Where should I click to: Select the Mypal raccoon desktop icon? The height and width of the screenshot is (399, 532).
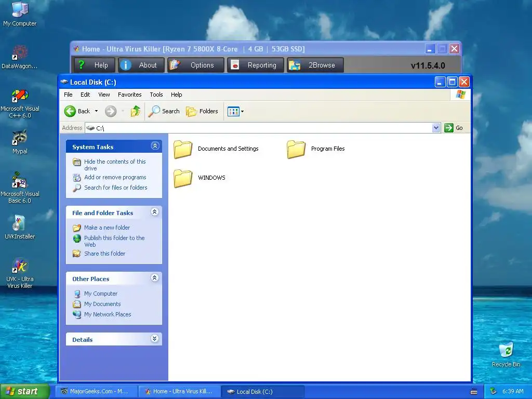coord(20,142)
